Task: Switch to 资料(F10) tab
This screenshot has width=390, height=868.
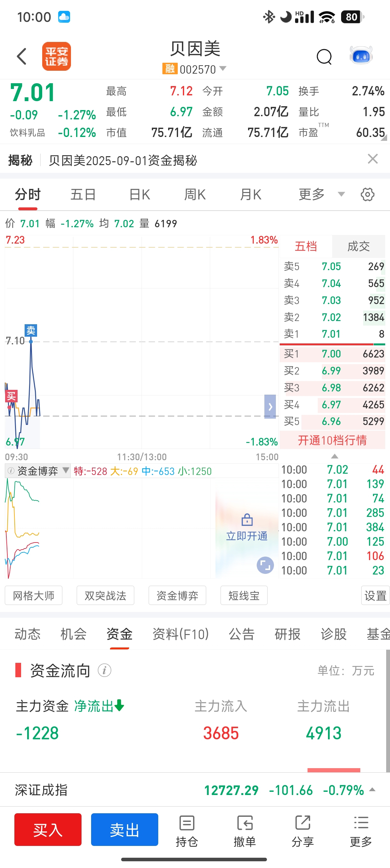Action: (181, 634)
